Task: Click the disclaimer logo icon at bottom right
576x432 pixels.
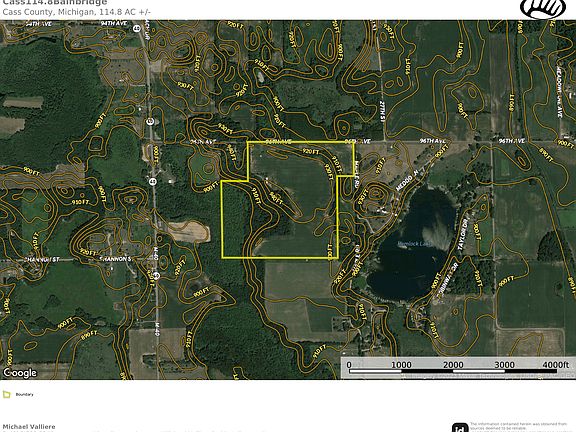Action: point(459,428)
